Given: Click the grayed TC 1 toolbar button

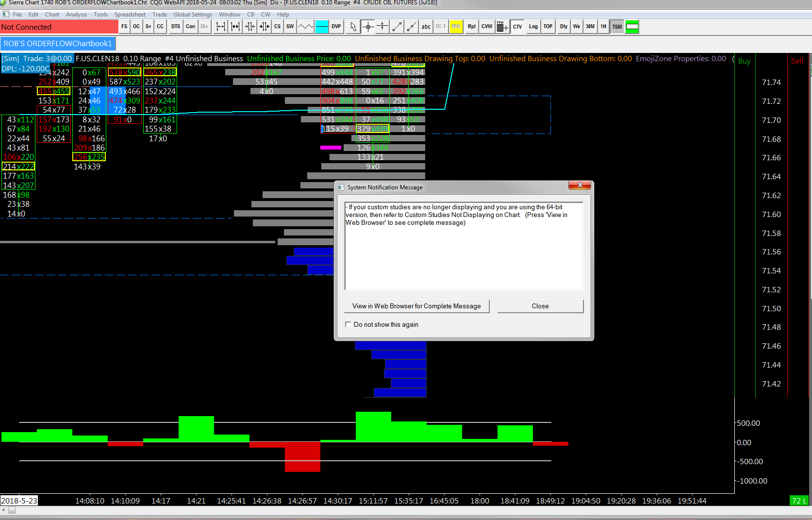Looking at the screenshot, I should 440,27.
